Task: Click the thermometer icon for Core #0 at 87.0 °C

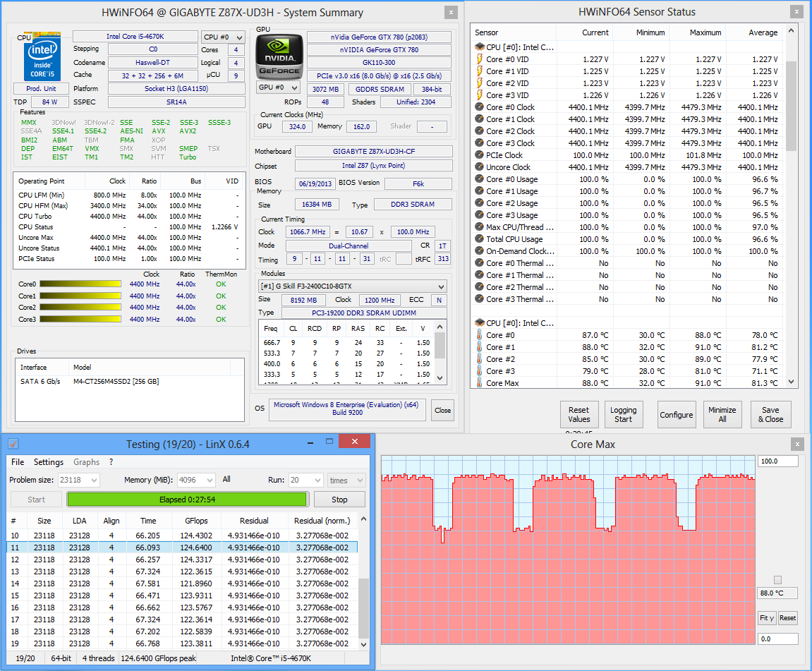Action: (480, 335)
